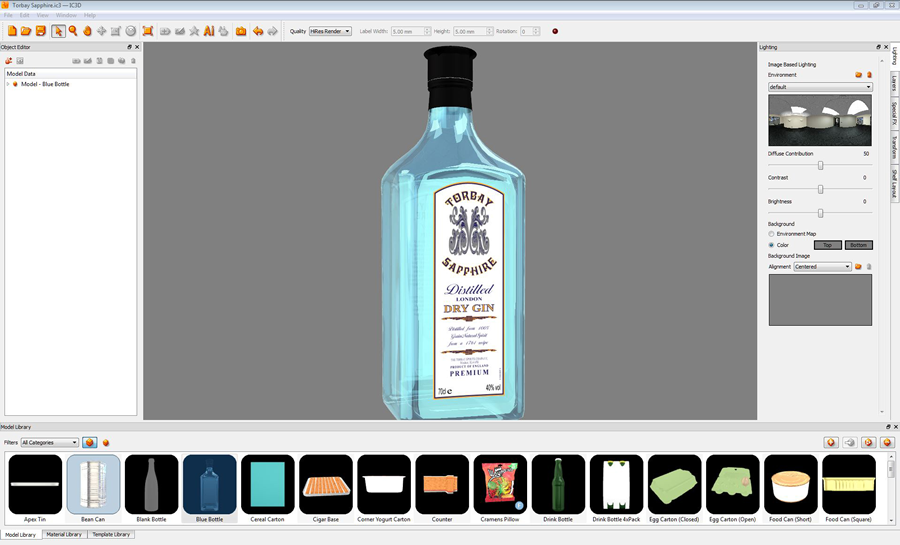Save the scene with the disk icon
Image resolution: width=900 pixels, height=545 pixels.
pos(41,31)
